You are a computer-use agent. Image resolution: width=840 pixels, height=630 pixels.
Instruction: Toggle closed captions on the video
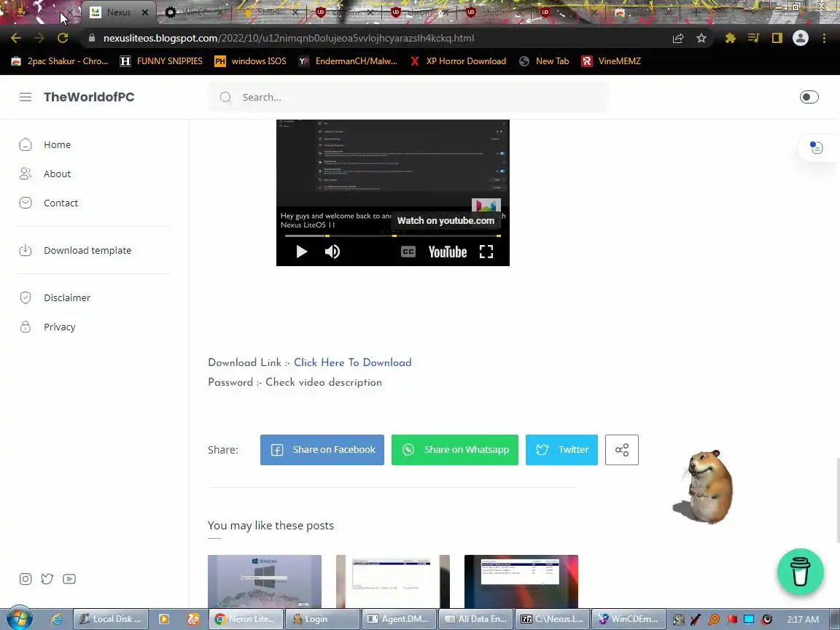coord(408,252)
